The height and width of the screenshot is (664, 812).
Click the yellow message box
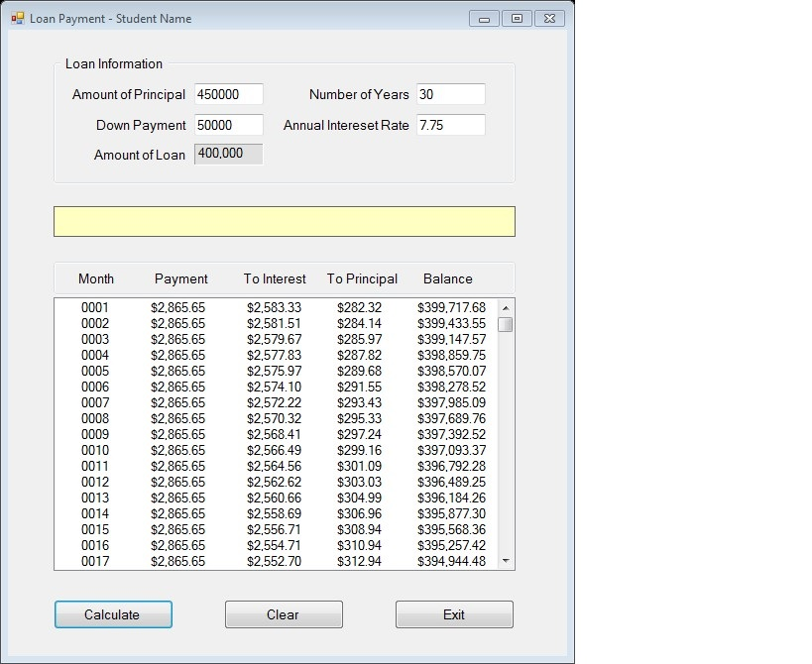click(285, 222)
